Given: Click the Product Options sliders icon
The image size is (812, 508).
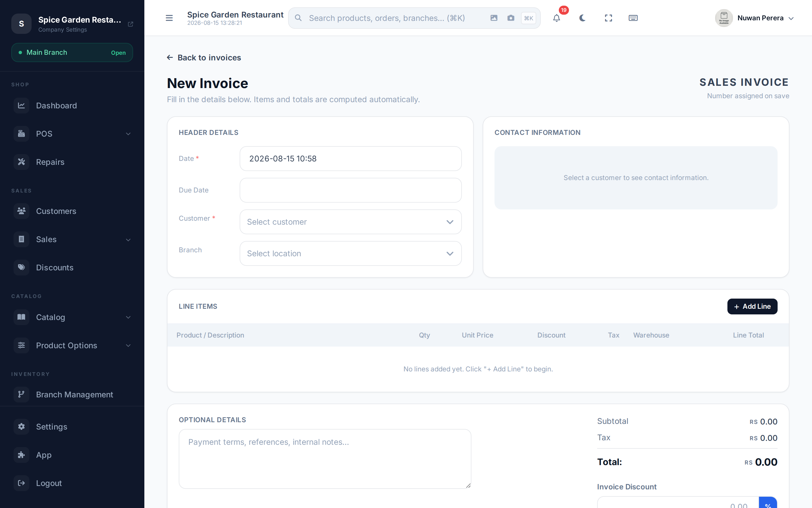Looking at the screenshot, I should click(x=21, y=345).
